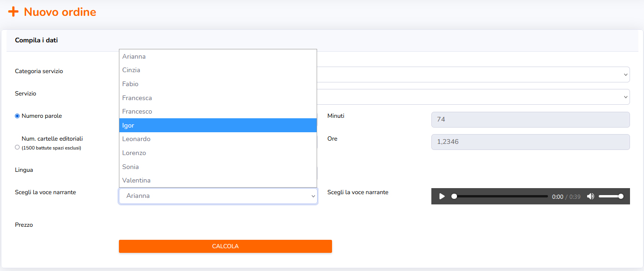The width and height of the screenshot is (644, 271).
Task: Choose Francesca from the voice list
Action: [x=218, y=98]
